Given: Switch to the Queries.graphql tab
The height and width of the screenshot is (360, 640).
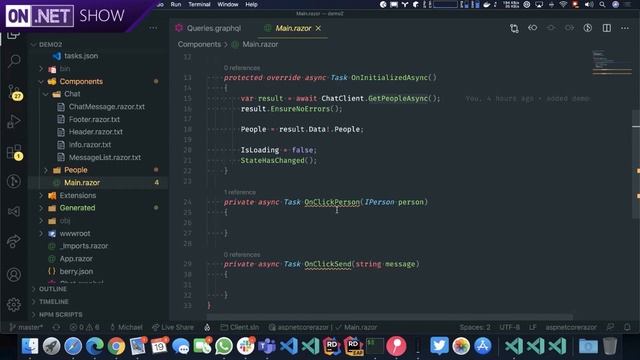Looking at the screenshot, I should pyautogui.click(x=208, y=28).
